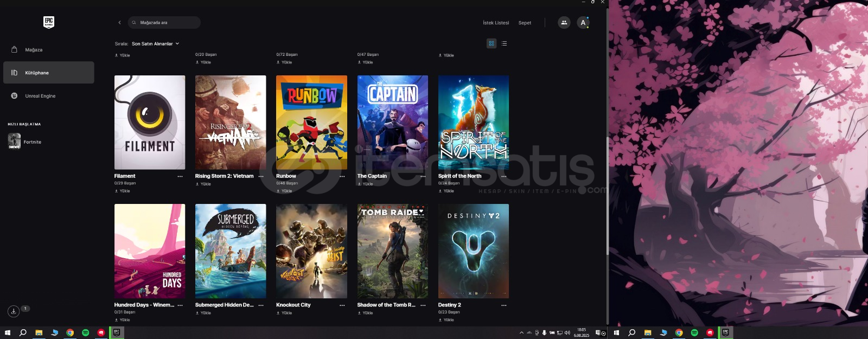Open Hundred Days three-dot options menu
The height and width of the screenshot is (339, 868).
(180, 305)
